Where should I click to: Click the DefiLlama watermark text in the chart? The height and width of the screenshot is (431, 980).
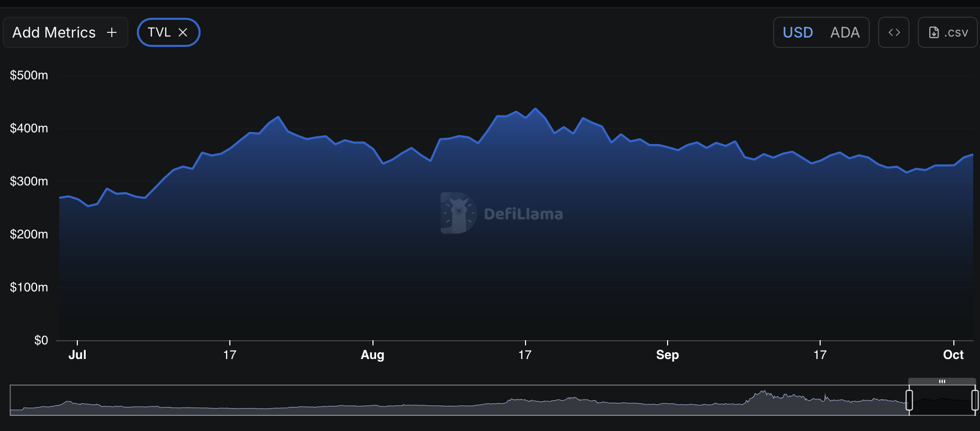(x=523, y=214)
